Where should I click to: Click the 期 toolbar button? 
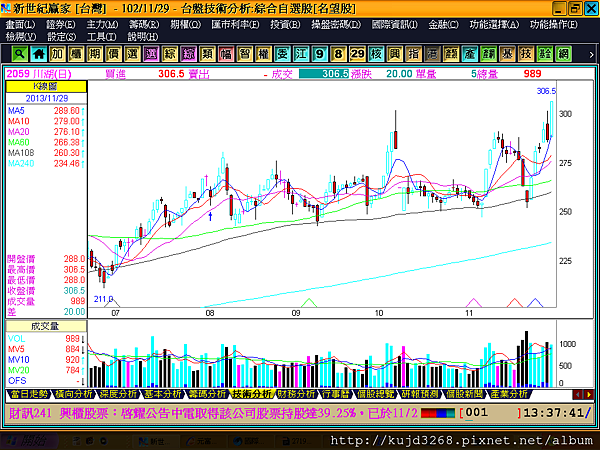pos(95,54)
